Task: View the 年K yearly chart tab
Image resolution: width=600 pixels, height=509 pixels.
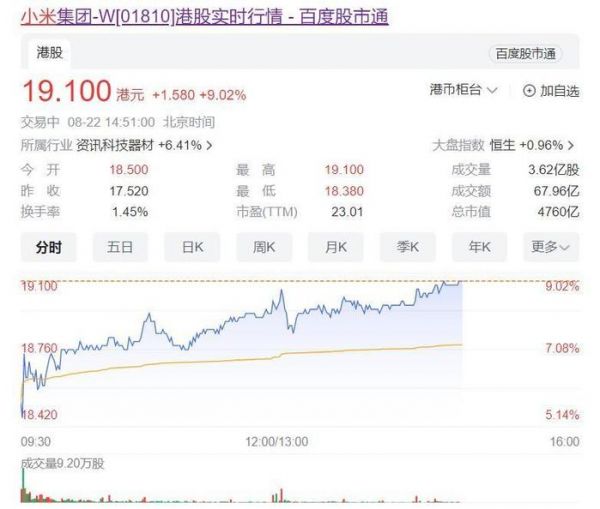Action: tap(479, 246)
